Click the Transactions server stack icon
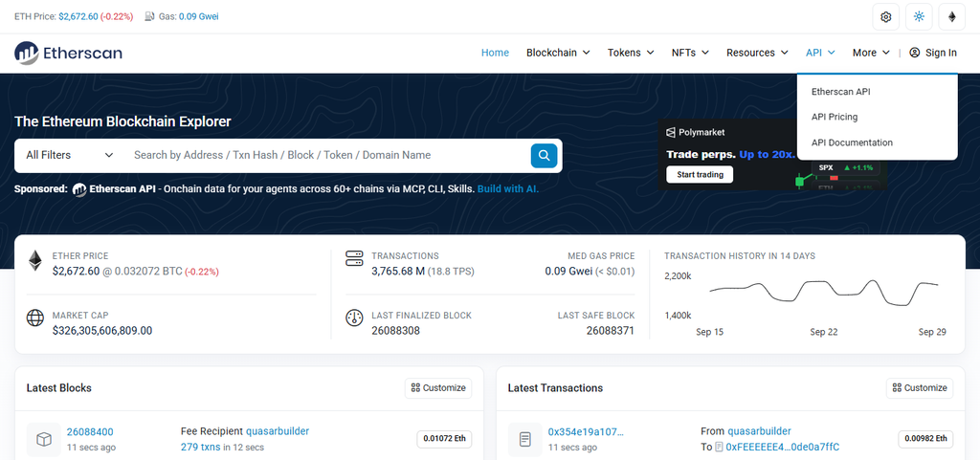The image size is (980, 460). [x=354, y=258]
